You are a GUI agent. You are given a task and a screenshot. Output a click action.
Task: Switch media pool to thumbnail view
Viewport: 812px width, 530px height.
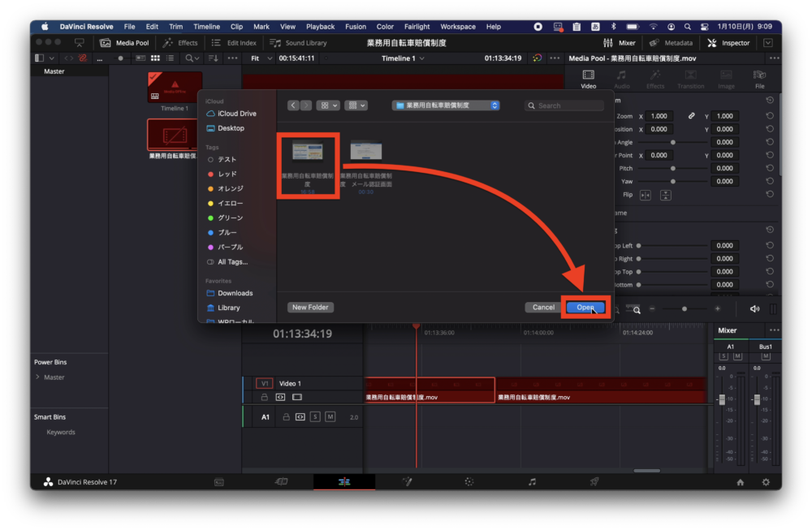[x=155, y=58]
